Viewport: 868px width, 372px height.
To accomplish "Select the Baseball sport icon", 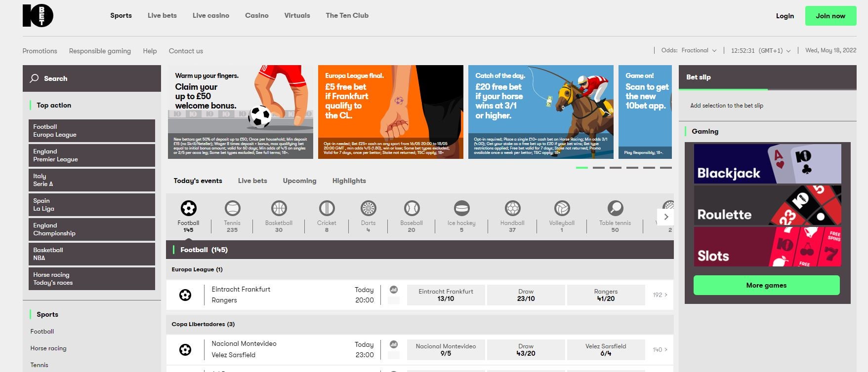I will click(412, 208).
